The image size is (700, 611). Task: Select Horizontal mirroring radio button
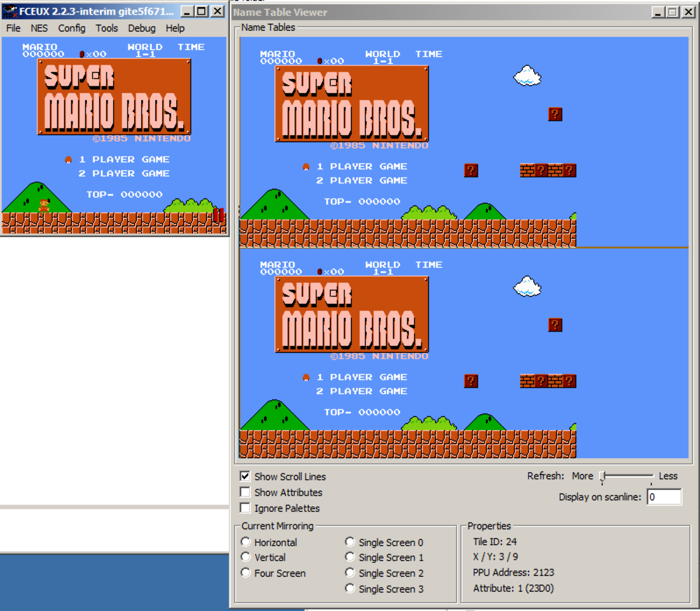[246, 542]
